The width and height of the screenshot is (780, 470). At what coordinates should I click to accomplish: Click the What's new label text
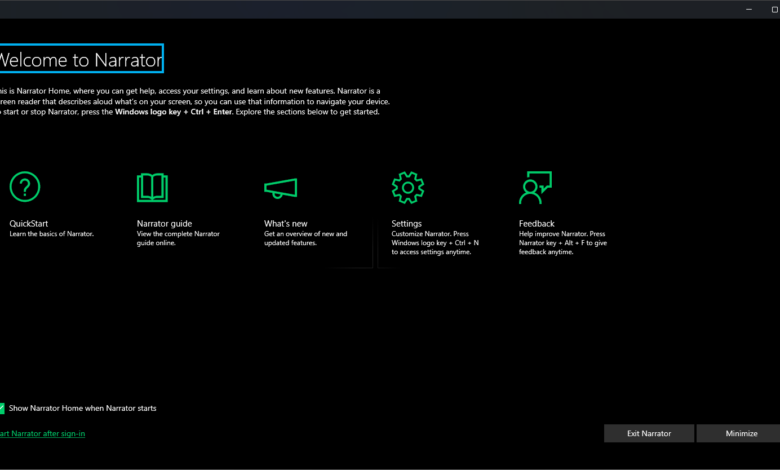coord(286,224)
